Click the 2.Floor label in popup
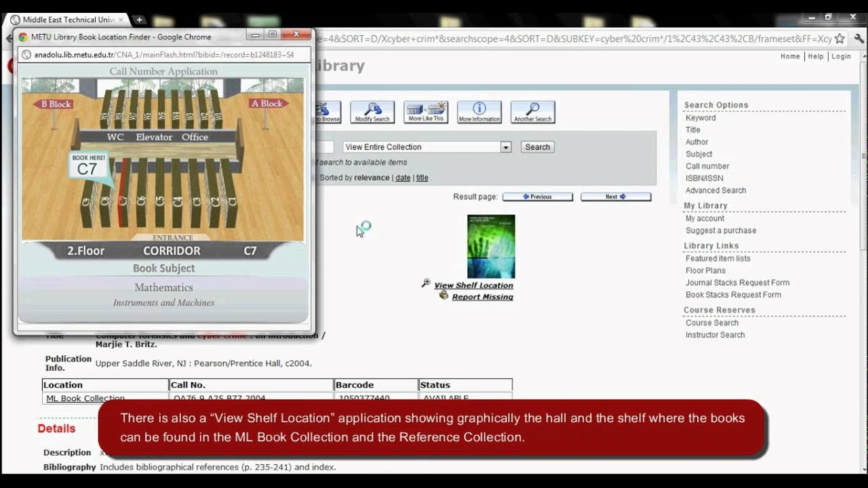The width and height of the screenshot is (868, 488). click(85, 251)
